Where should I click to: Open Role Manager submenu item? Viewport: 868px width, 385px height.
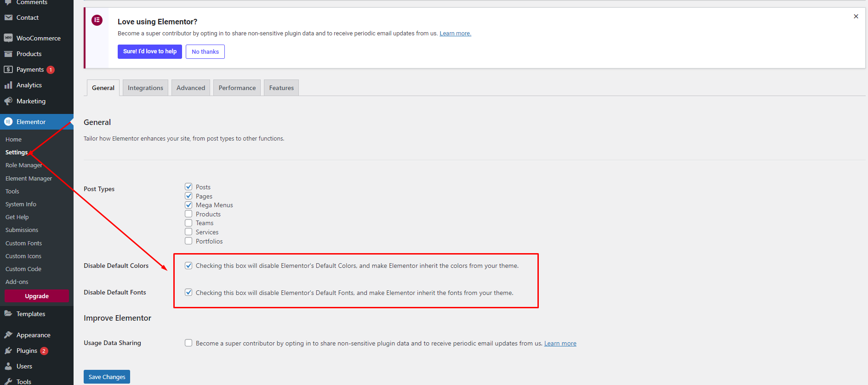coord(23,165)
